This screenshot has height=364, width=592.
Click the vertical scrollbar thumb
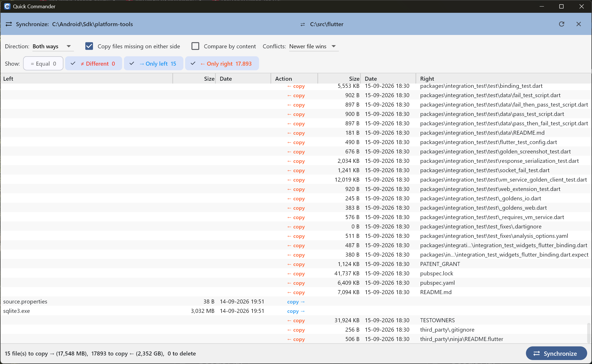[x=589, y=333]
